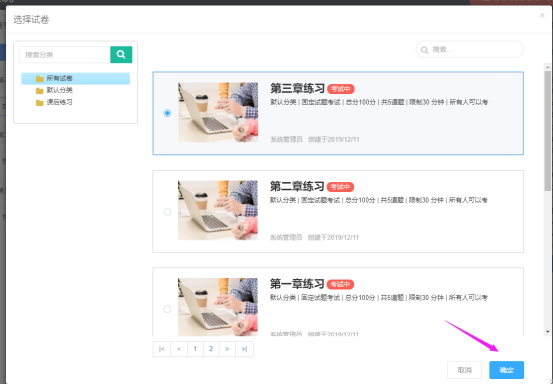This screenshot has width=553, height=384.
Task: Click the 考试中 badge on 第一章练习
Action: click(340, 284)
